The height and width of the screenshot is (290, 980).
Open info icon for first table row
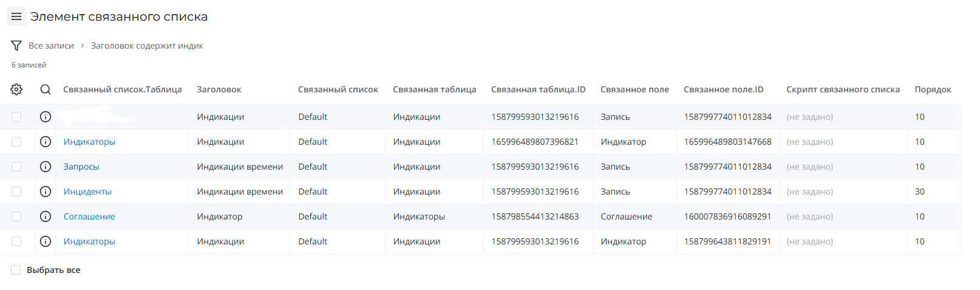46,117
